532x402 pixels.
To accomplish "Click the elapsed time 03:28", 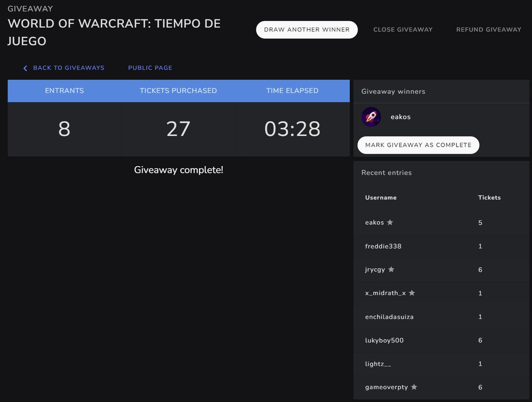I will (293, 129).
